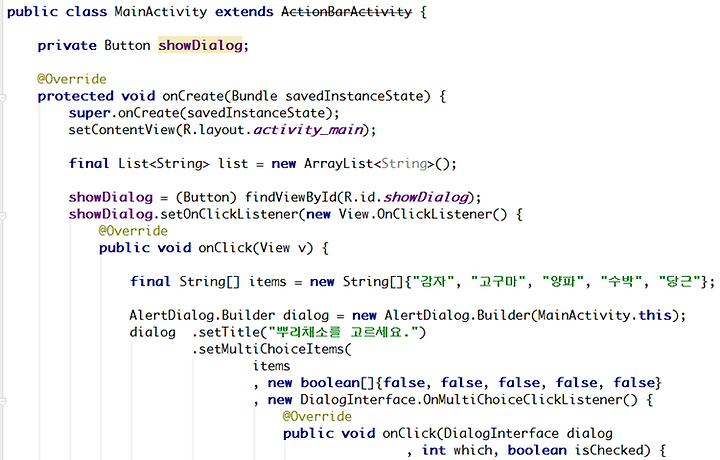This screenshot has width=720, height=460.
Task: Click List<String> type declaration
Action: [164, 163]
